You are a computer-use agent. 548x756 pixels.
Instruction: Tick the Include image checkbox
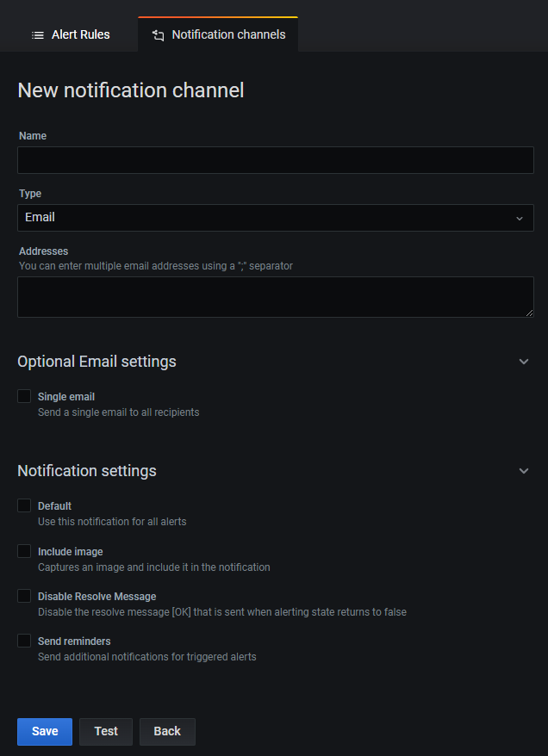(x=24, y=551)
